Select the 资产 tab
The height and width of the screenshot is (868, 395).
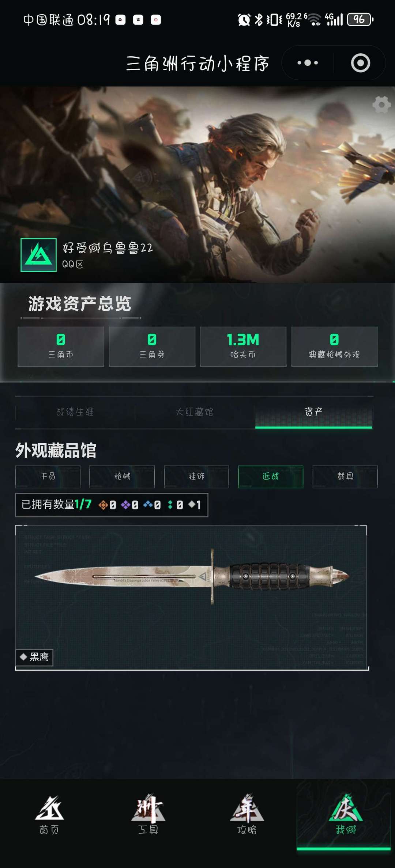tap(314, 412)
